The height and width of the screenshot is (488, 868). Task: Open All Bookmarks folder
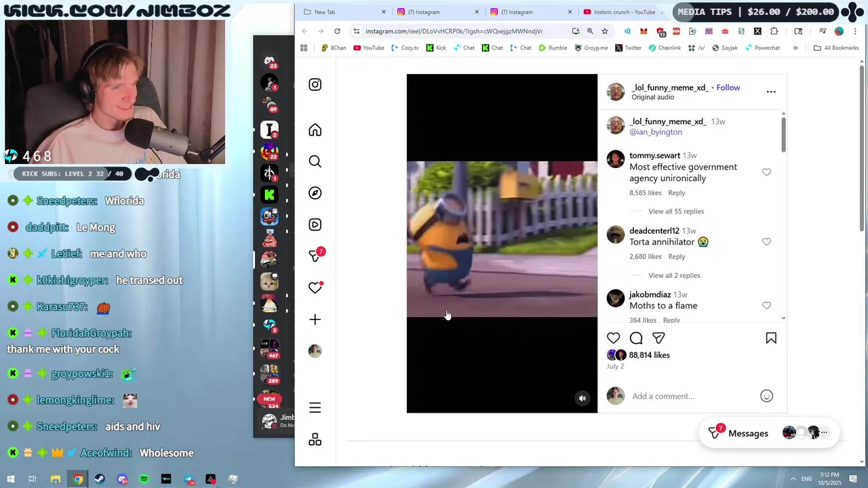tap(835, 48)
